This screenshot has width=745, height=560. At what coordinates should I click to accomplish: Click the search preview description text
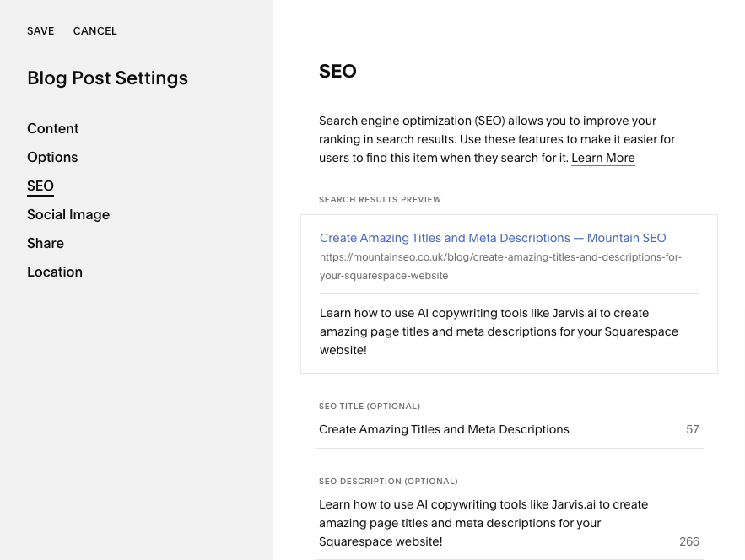coord(499,331)
